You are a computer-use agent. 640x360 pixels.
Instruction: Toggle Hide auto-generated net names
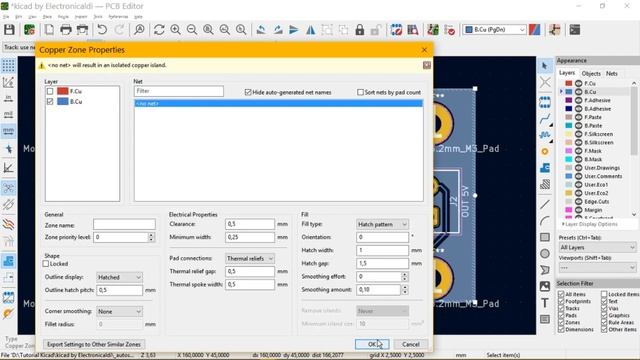(x=248, y=92)
